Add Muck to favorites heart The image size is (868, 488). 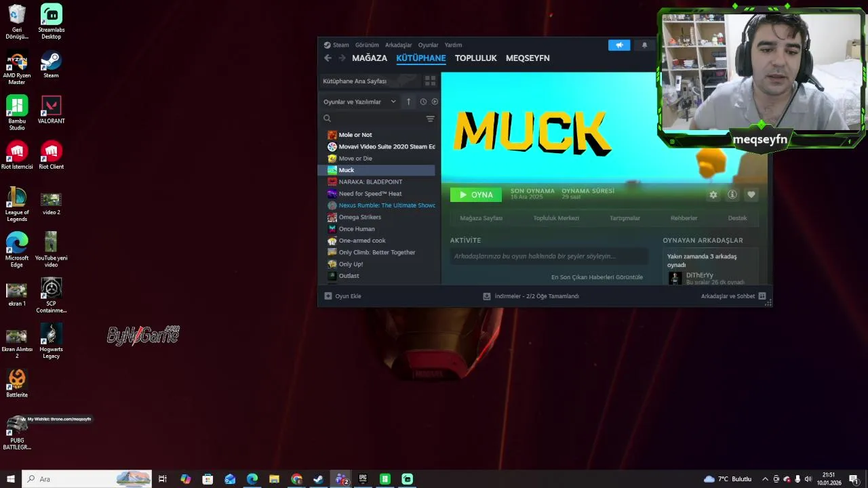tap(751, 195)
